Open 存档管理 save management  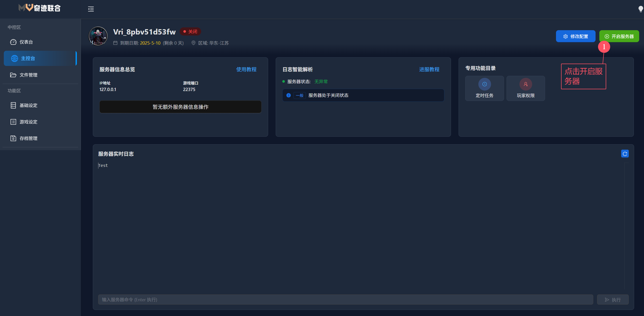[x=28, y=138]
